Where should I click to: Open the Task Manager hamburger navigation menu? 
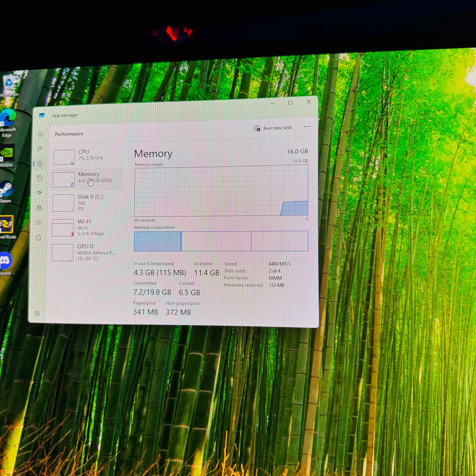click(x=41, y=135)
